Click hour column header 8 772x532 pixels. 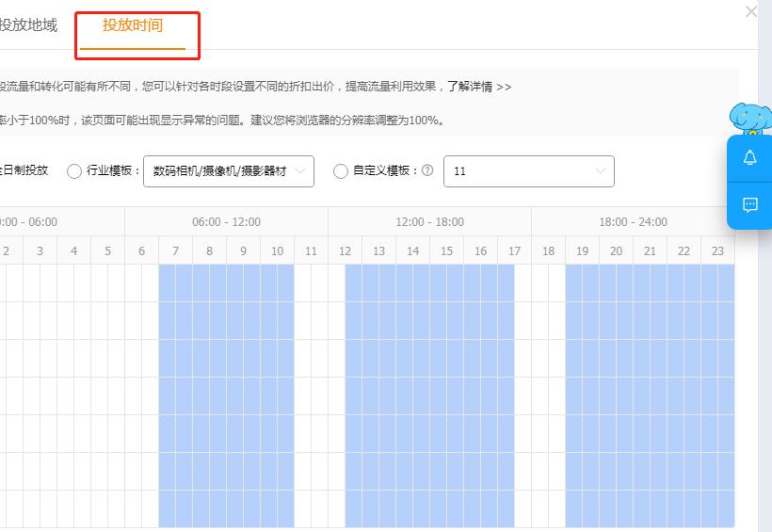209,250
